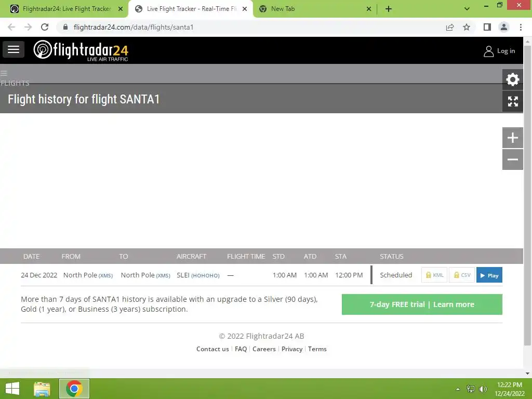Show hidden system tray icons
The image size is (532, 399).
(458, 389)
